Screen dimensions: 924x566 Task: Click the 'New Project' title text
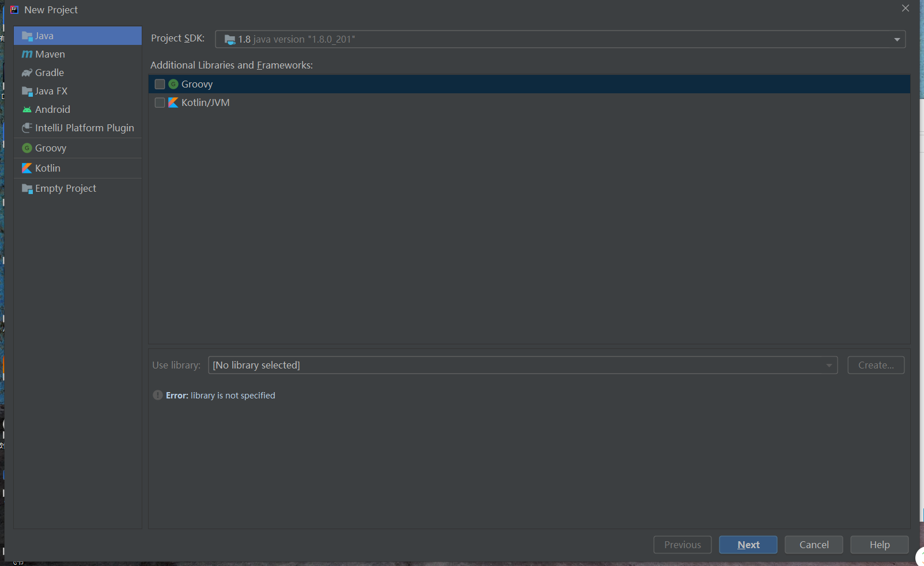[51, 10]
